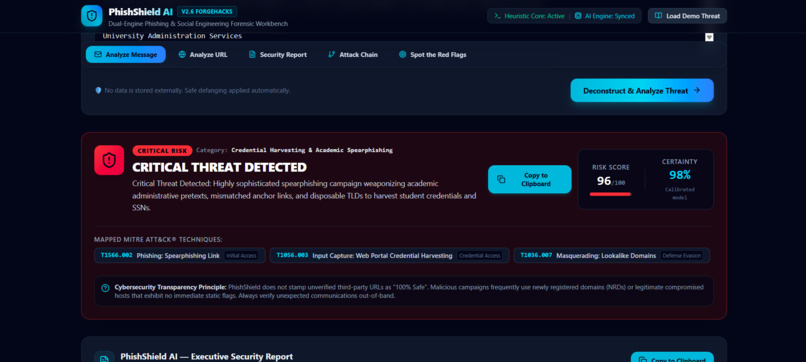806x362 pixels.
Task: Click the red alert shield icon
Action: (109, 160)
